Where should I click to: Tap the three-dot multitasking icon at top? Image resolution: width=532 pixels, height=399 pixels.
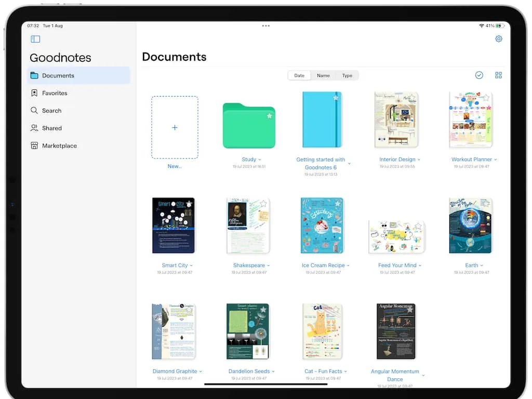coord(265,26)
